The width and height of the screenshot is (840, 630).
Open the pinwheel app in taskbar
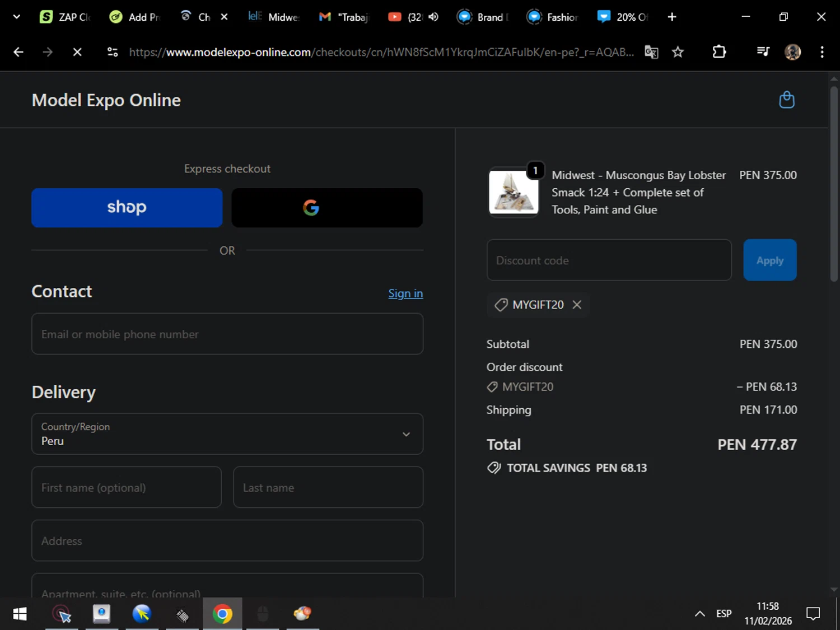coord(302,614)
